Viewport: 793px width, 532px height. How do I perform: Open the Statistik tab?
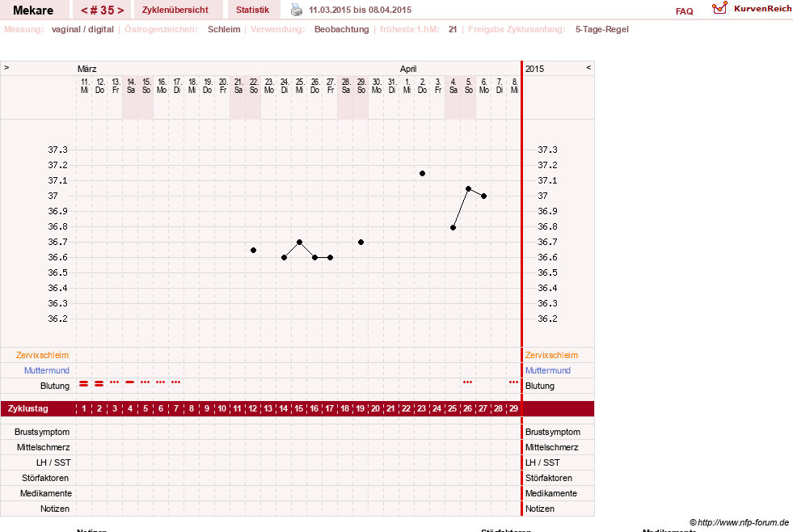click(x=252, y=10)
